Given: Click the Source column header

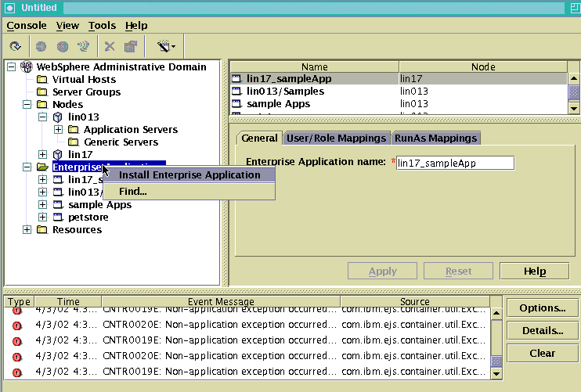Looking at the screenshot, I should [x=415, y=302].
